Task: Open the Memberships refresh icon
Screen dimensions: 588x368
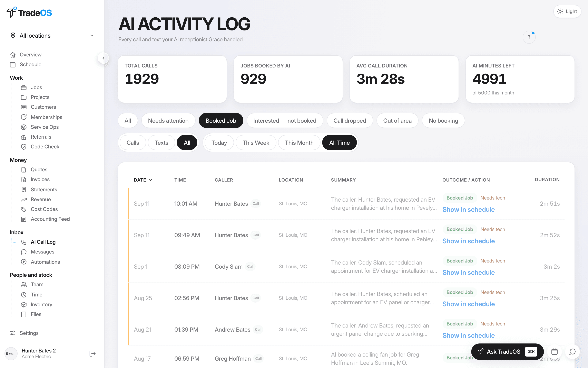Action: (x=23, y=117)
